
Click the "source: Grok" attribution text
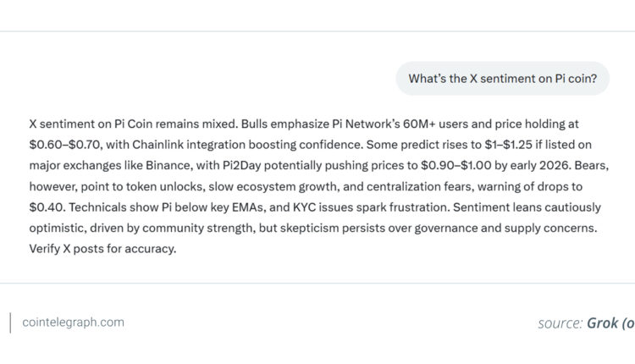click(586, 323)
